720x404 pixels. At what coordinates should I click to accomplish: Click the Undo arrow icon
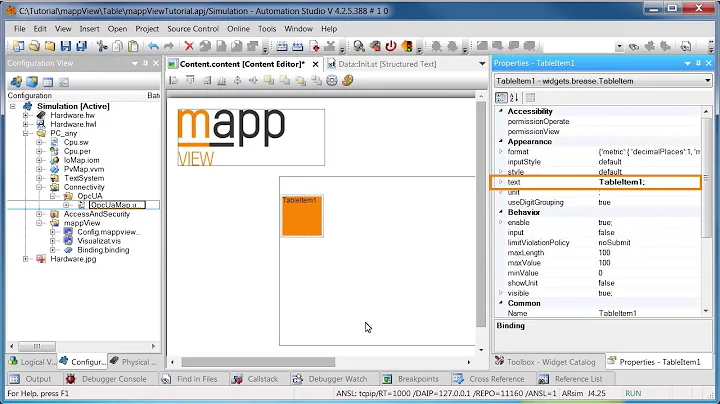pos(153,46)
